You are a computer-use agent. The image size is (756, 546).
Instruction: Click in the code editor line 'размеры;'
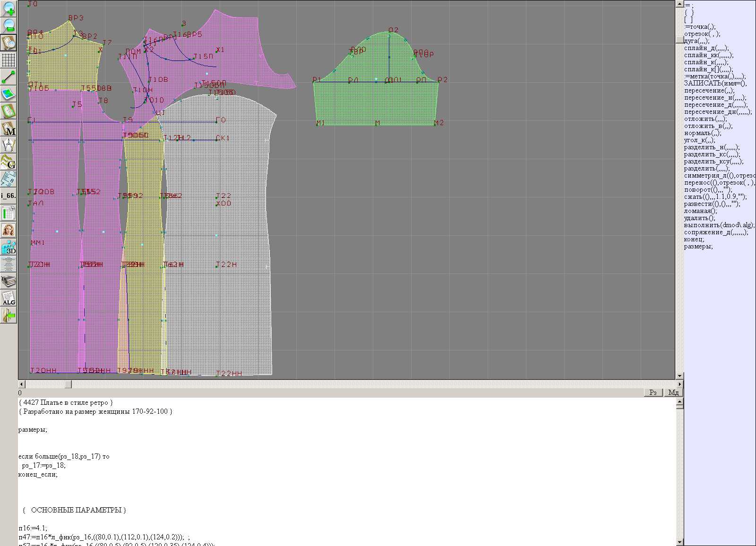[33, 430]
